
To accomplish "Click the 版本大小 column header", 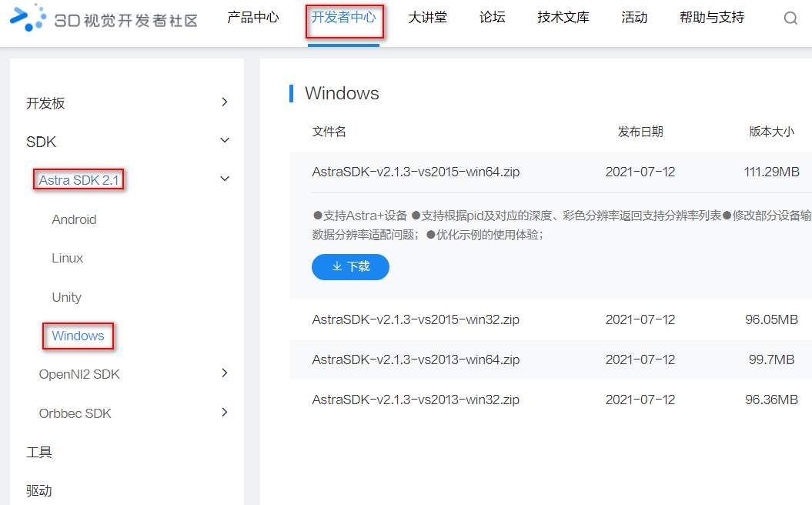I will pos(772,132).
